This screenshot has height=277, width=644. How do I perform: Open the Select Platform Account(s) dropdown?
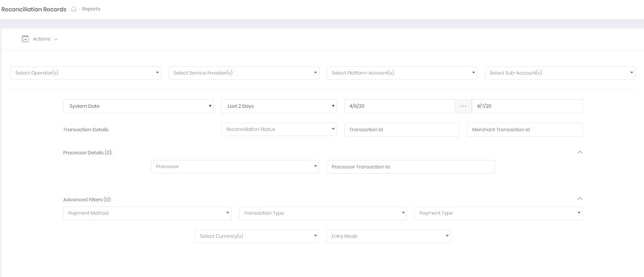click(401, 73)
